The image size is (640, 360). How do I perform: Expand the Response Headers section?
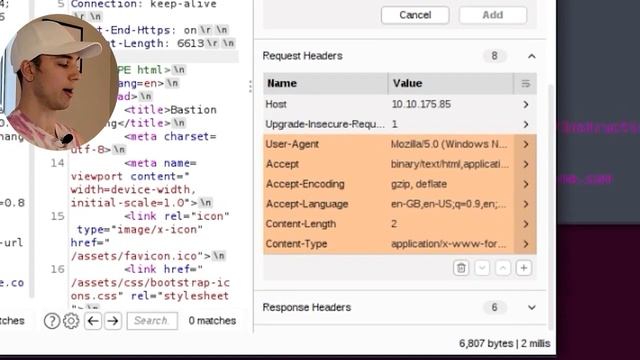tap(531, 307)
